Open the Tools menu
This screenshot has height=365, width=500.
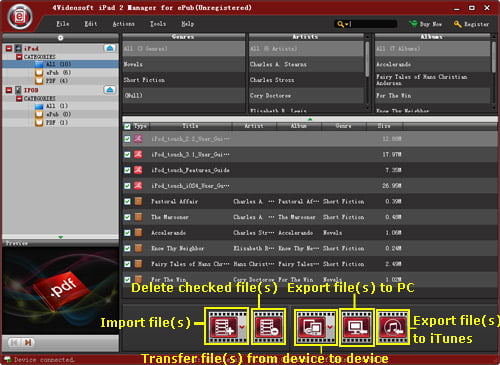click(x=158, y=24)
